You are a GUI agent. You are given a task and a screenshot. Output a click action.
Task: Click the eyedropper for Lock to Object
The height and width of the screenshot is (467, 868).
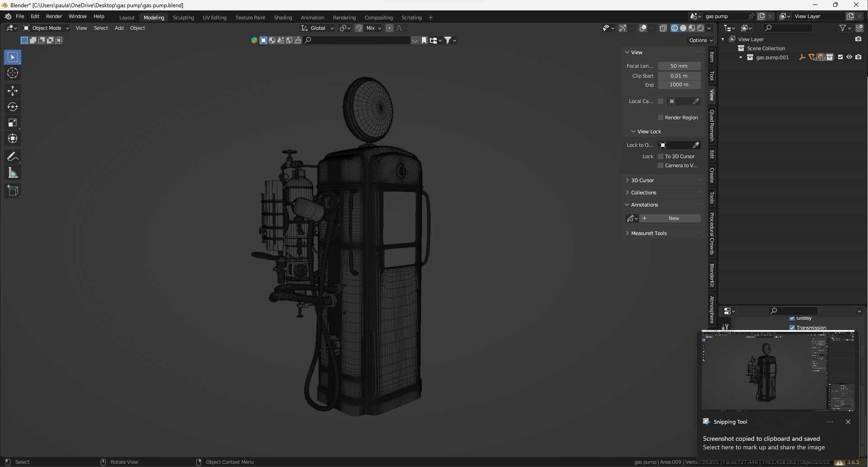coord(696,145)
